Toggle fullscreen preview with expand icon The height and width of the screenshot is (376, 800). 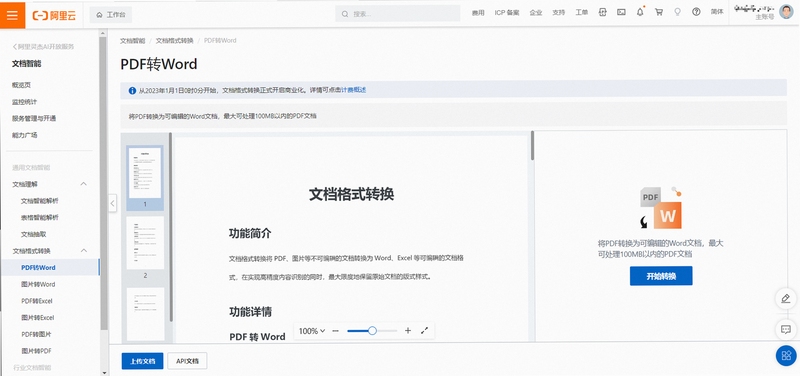coord(424,331)
